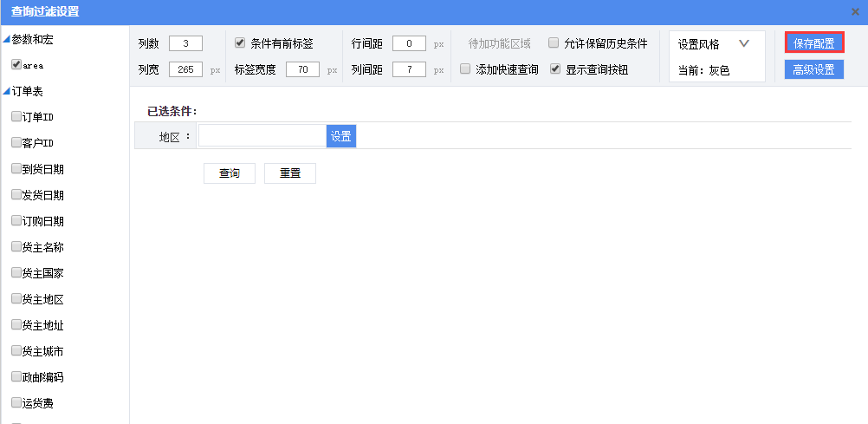Screen dimensions: 868x424
Task: Check the 订单ID field checkbox
Action: click(16, 116)
